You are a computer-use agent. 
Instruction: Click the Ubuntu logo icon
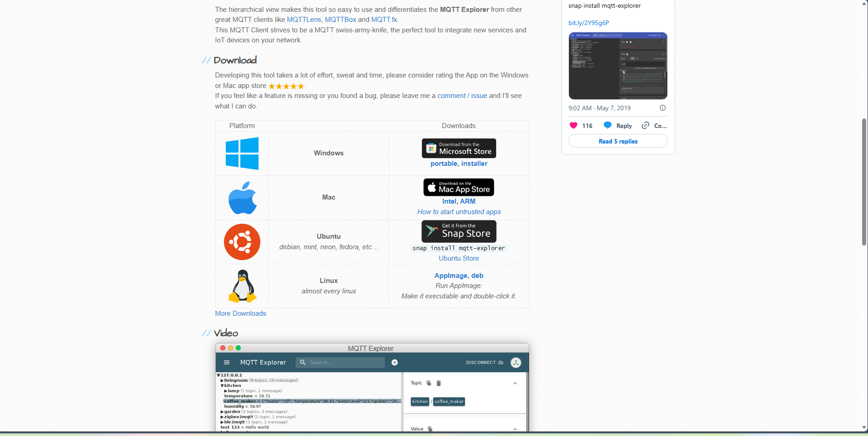point(242,242)
